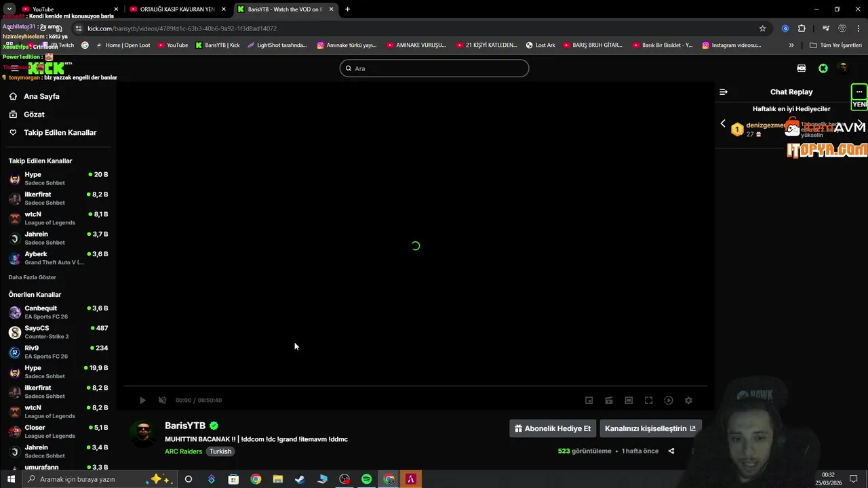
Task: Open the Closer League of Legends channel
Action: [x=58, y=431]
